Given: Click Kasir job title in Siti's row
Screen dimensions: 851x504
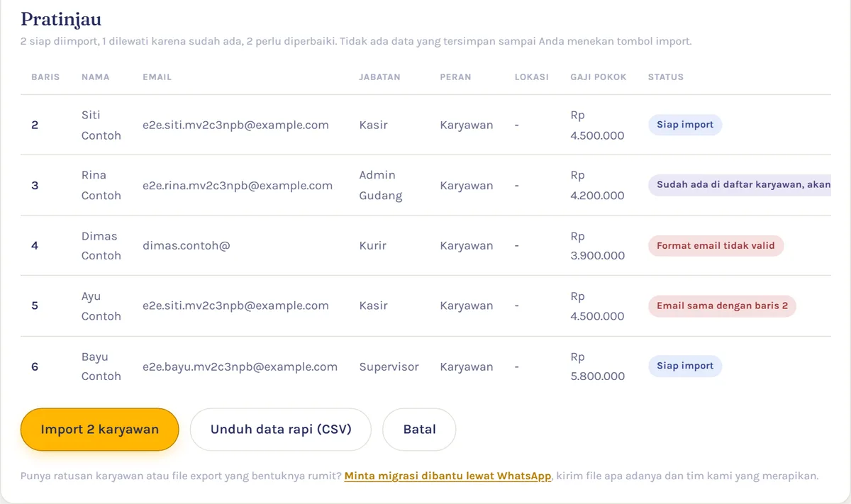Looking at the screenshot, I should 374,125.
